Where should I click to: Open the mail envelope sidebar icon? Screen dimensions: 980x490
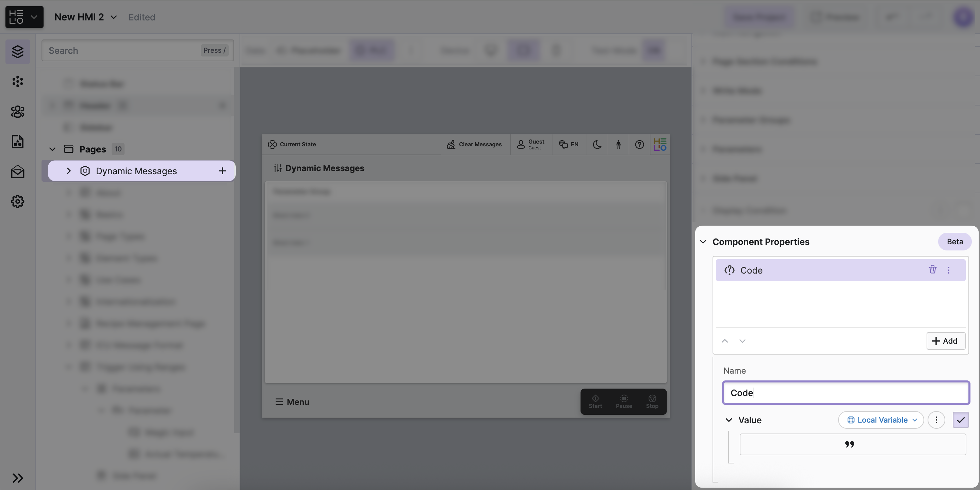point(17,172)
